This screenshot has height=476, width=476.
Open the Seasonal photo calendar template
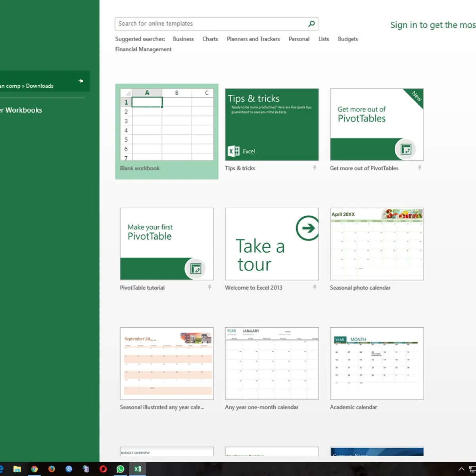377,244
